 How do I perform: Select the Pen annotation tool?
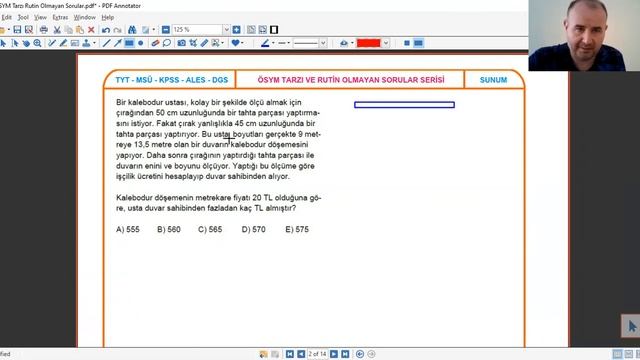(52, 43)
